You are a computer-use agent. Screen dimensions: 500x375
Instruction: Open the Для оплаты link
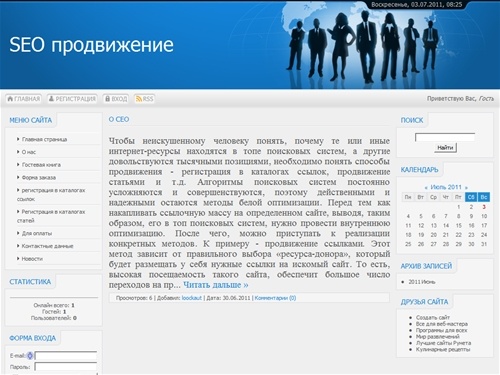(37, 233)
